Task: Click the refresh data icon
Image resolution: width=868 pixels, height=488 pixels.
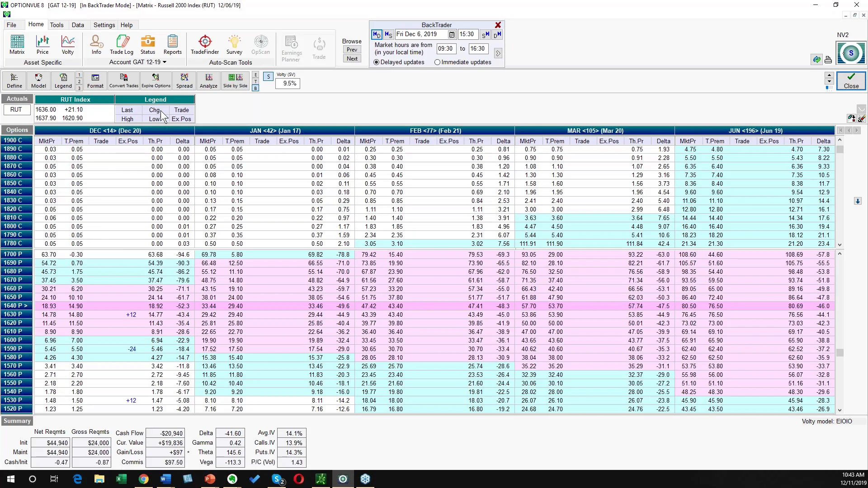Action: [816, 60]
